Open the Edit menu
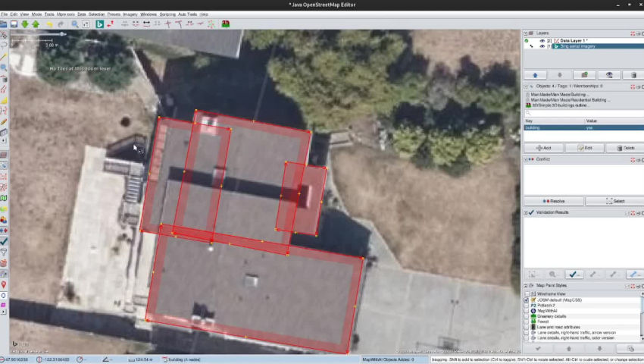This screenshot has width=644, height=364. [x=14, y=14]
